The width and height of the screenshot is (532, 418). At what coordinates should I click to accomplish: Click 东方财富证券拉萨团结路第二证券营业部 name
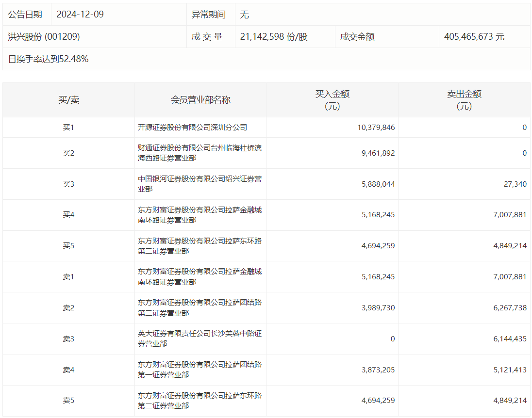pos(199,307)
